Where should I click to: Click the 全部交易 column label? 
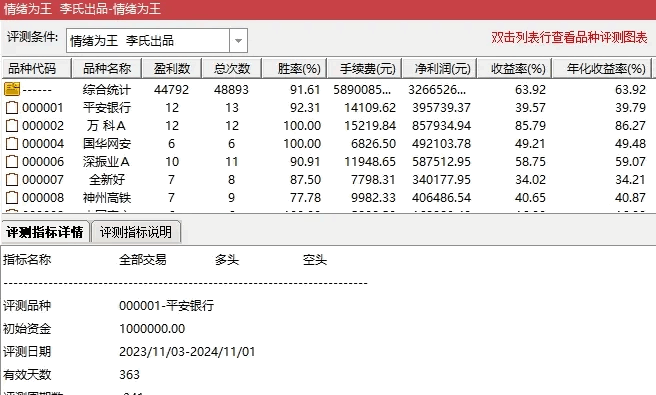(143, 260)
